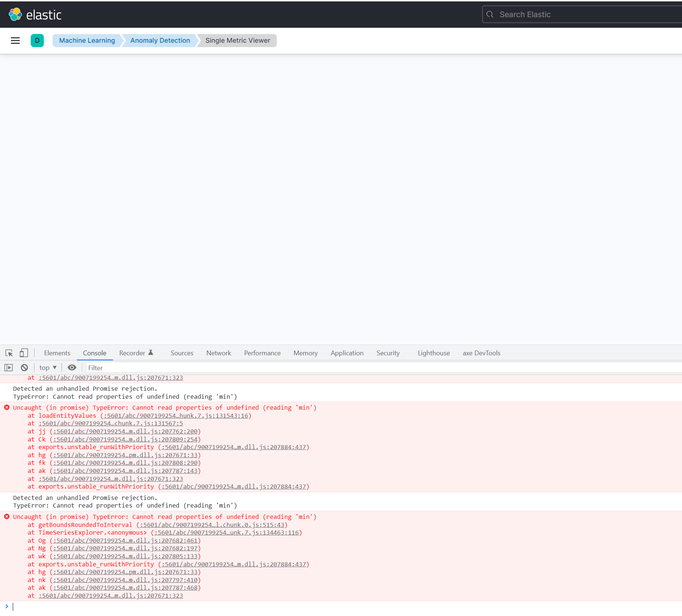Open the deployment space 'D' avatar
Image resolution: width=682 pixels, height=616 pixels.
37,41
